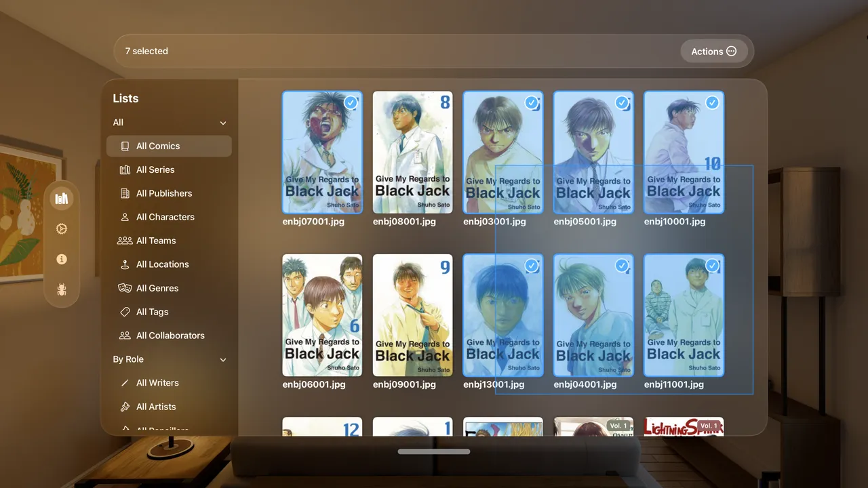Click the enbj08001.jpg file name
Image resolution: width=868 pixels, height=488 pixels.
coord(404,222)
